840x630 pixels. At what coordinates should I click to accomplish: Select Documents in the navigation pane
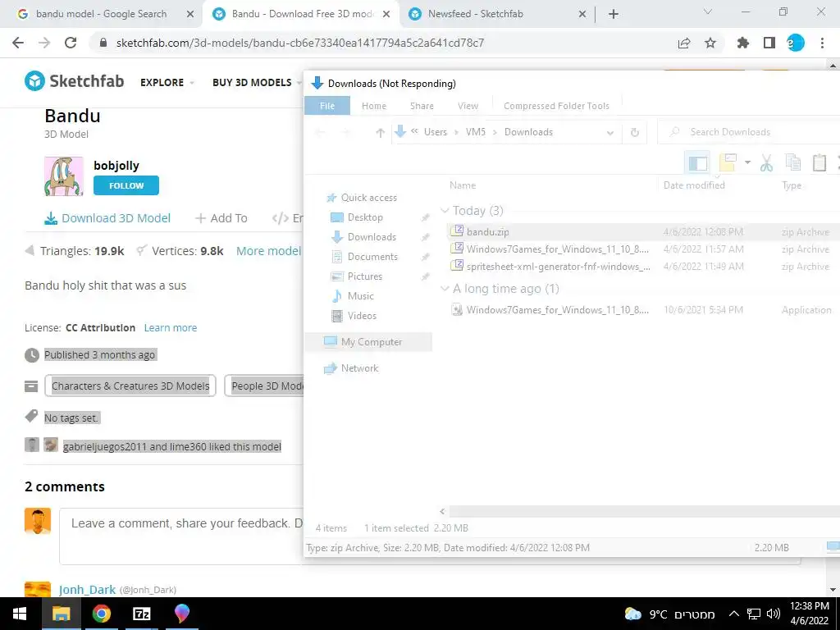point(372,257)
